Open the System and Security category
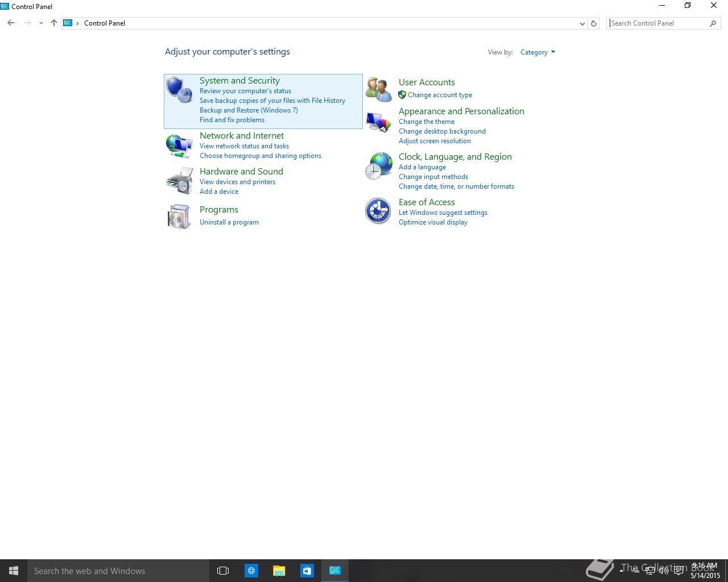Image resolution: width=728 pixels, height=582 pixels. [x=239, y=81]
